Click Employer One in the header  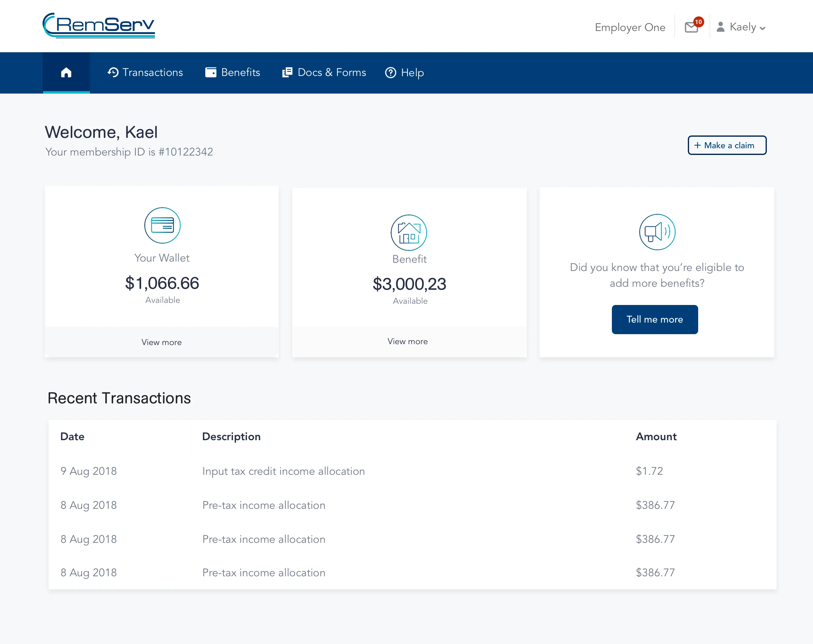630,28
